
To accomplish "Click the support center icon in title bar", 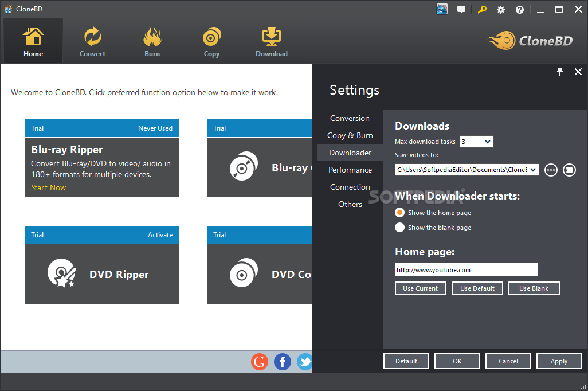I will [442, 9].
